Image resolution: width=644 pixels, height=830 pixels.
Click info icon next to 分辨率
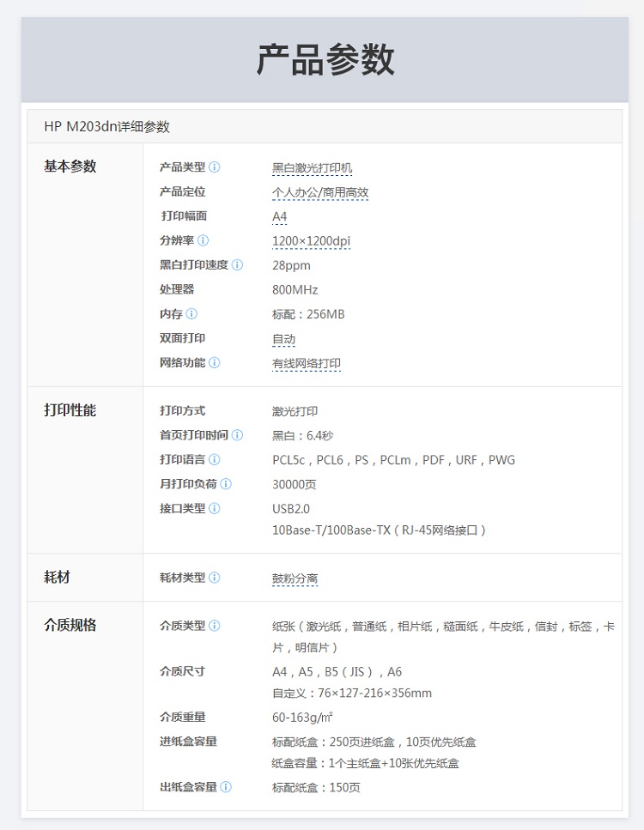tap(203, 240)
